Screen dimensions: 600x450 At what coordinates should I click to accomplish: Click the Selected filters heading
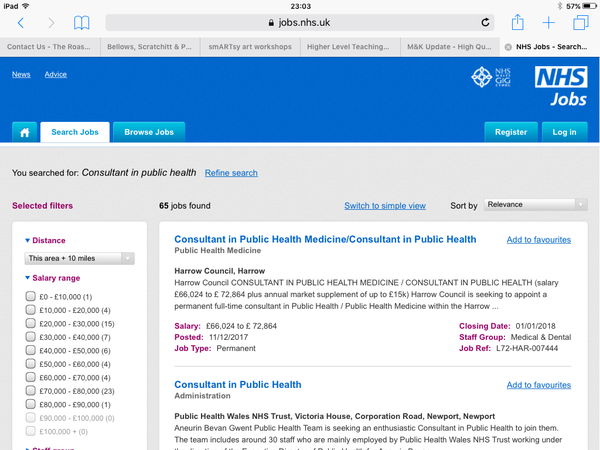[x=42, y=206]
